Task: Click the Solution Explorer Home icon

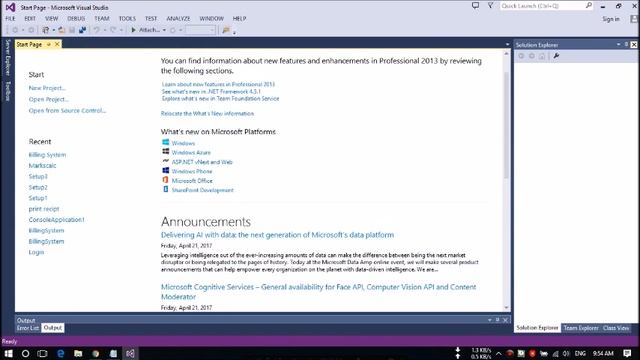Action: [542, 56]
